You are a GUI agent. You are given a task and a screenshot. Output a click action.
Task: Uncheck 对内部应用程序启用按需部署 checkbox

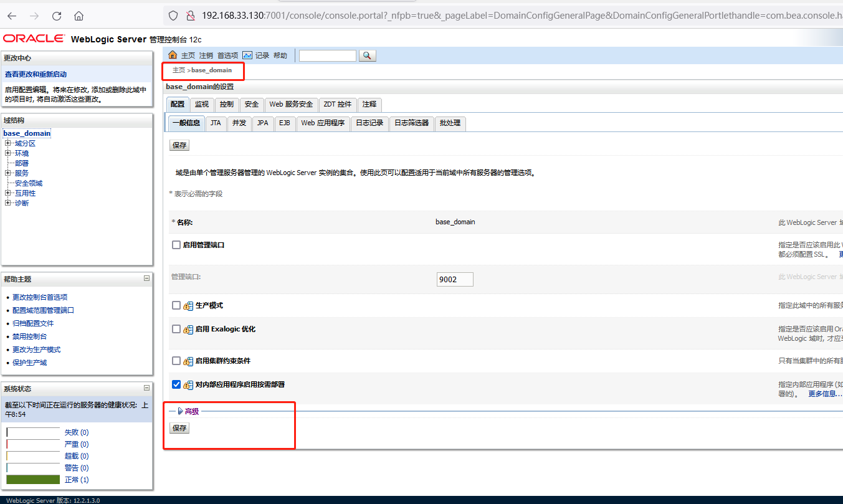pyautogui.click(x=176, y=384)
